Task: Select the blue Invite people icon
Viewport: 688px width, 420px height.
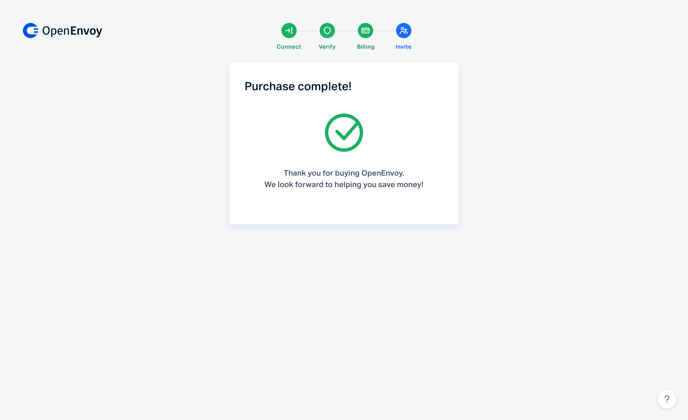Action: tap(404, 31)
